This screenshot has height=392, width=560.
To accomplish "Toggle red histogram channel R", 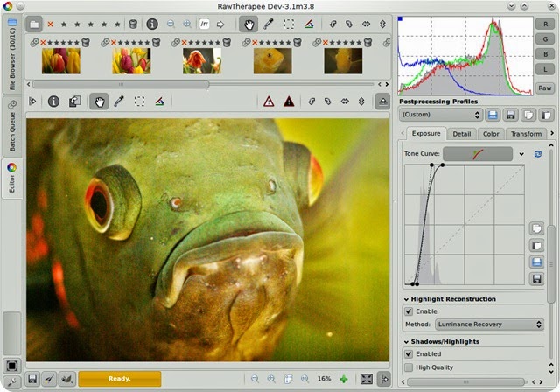I will point(545,24).
